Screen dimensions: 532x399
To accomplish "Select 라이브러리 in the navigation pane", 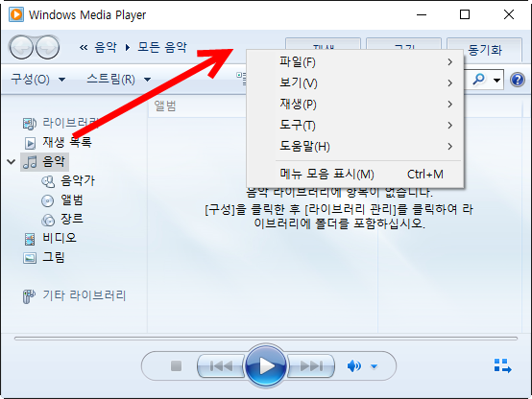I will 70,123.
